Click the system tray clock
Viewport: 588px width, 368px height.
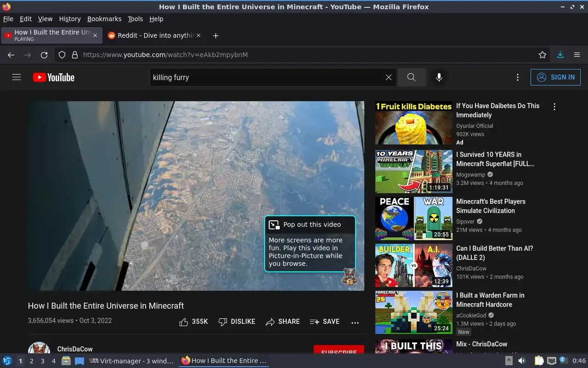tap(579, 361)
